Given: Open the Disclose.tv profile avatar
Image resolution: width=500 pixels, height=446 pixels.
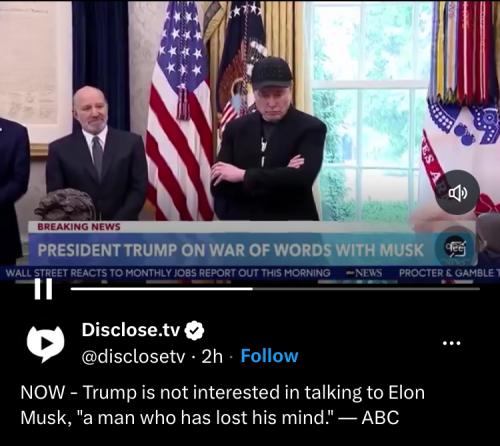Looking at the screenshot, I should [x=45, y=343].
